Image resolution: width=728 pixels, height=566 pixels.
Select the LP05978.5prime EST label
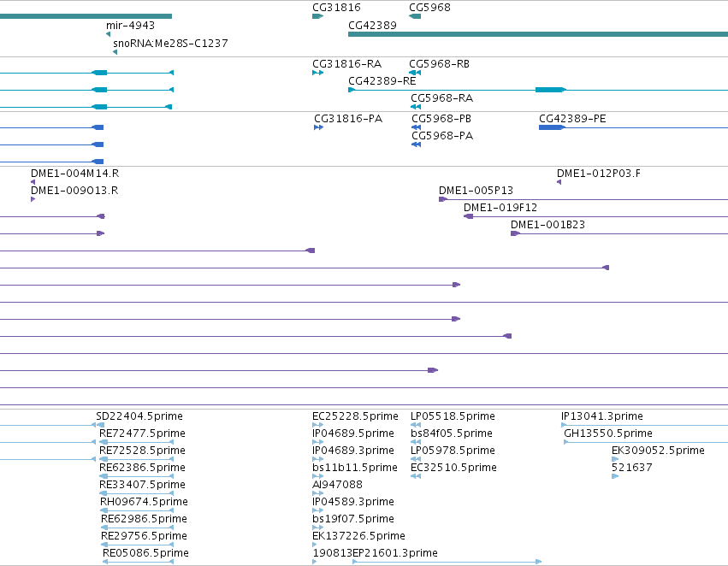[x=453, y=451]
